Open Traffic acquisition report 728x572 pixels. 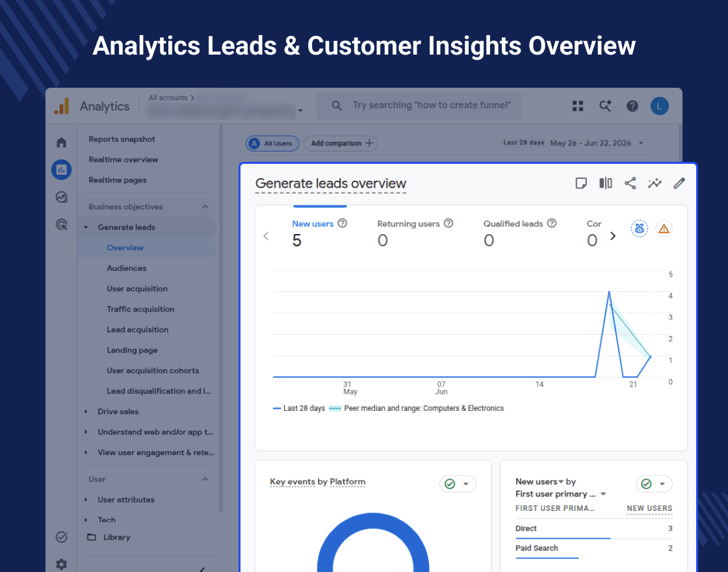tap(140, 309)
